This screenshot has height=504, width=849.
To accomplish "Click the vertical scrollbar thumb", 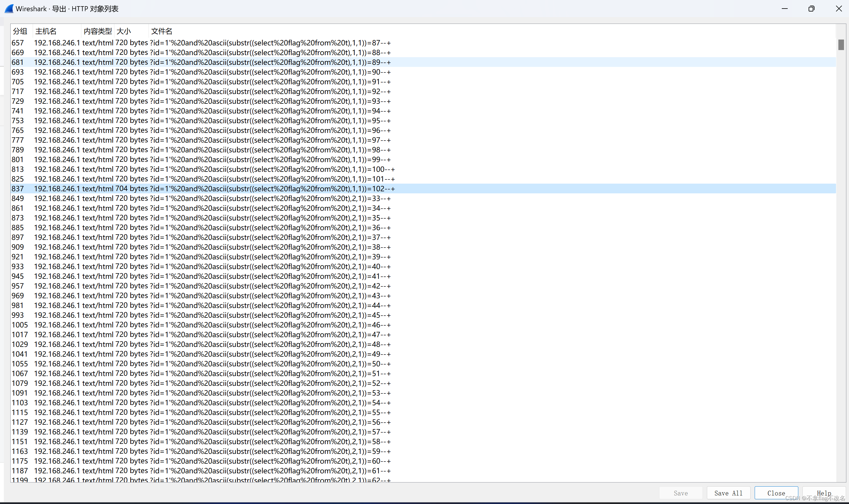I will [841, 45].
